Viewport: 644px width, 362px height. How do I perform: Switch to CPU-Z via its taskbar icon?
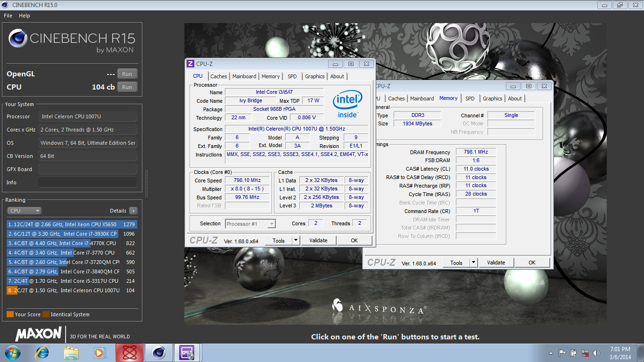[x=187, y=352]
